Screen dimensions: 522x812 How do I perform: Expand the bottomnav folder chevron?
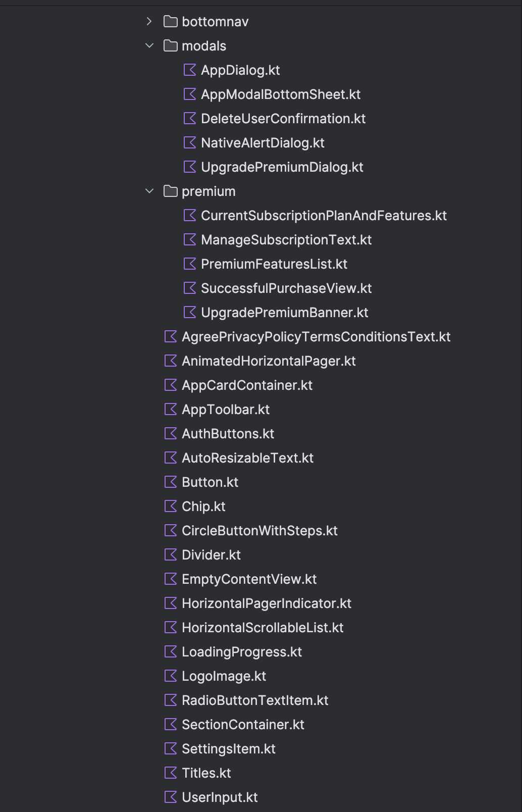(149, 21)
